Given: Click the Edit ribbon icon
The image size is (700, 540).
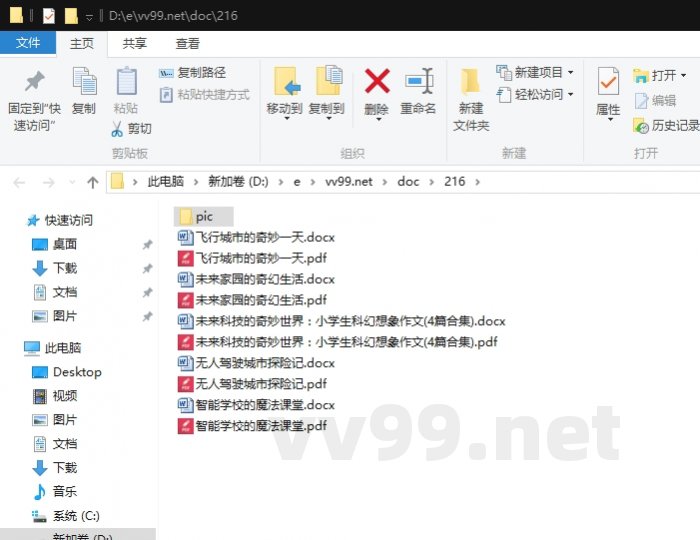Looking at the screenshot, I should pos(641,101).
